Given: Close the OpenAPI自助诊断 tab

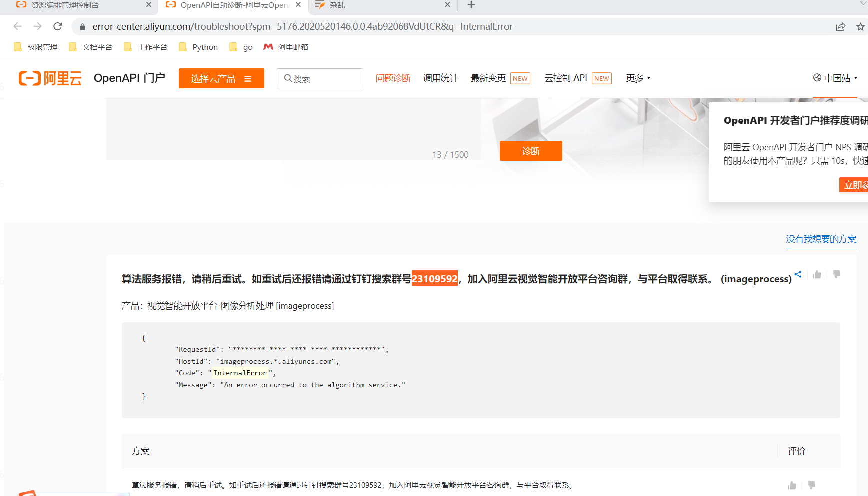Looking at the screenshot, I should (298, 5).
